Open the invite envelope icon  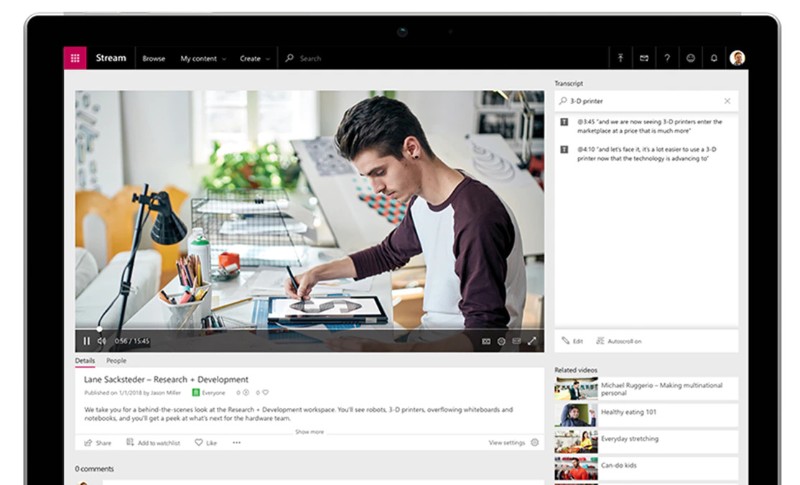(644, 58)
